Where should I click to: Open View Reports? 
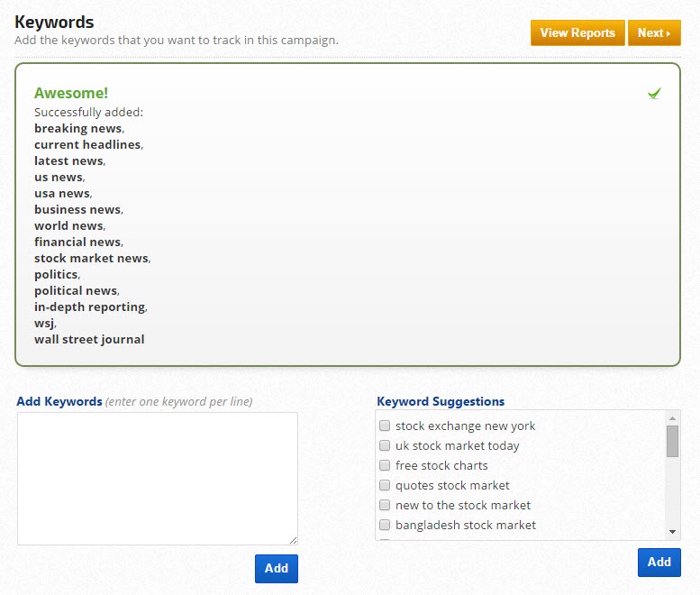pyautogui.click(x=577, y=33)
